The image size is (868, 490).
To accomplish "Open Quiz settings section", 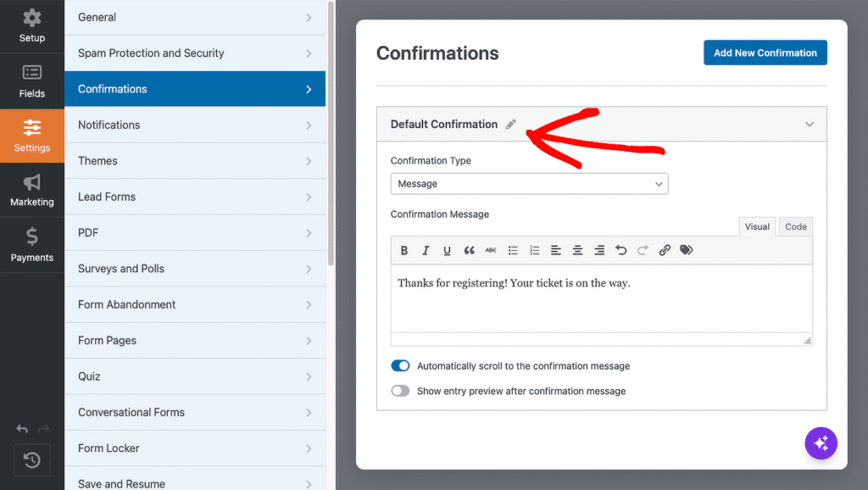I will tap(195, 376).
